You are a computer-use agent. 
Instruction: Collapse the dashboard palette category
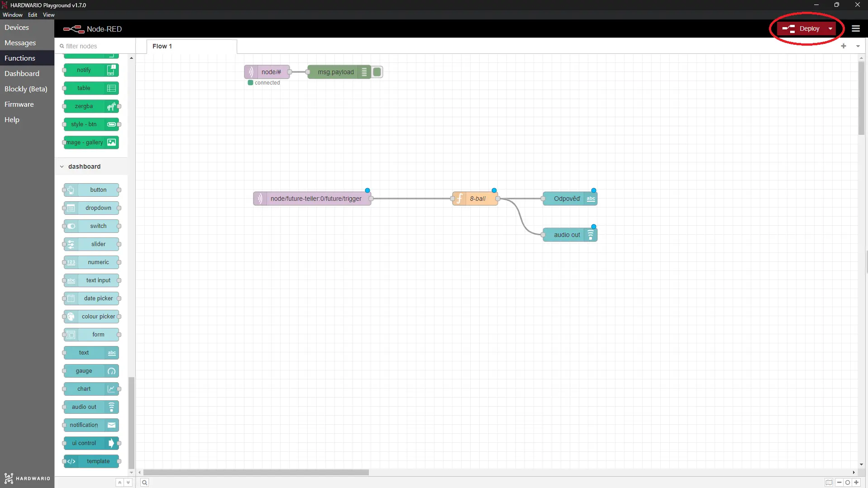(62, 166)
